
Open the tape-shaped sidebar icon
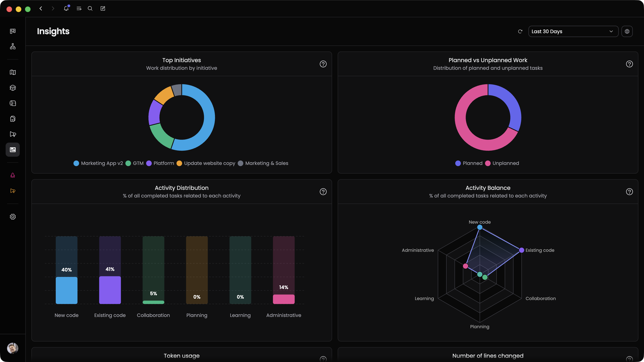(x=13, y=103)
